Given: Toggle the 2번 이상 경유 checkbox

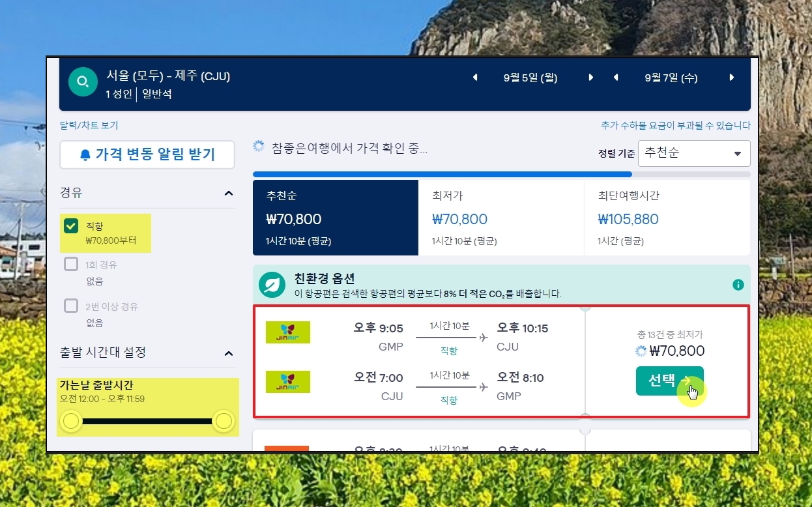Looking at the screenshot, I should (72, 306).
